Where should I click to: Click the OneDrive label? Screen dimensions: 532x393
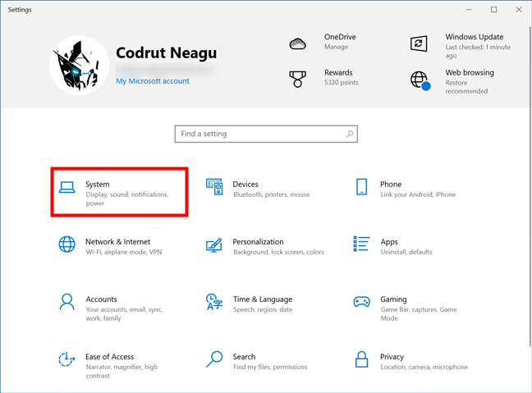(340, 37)
